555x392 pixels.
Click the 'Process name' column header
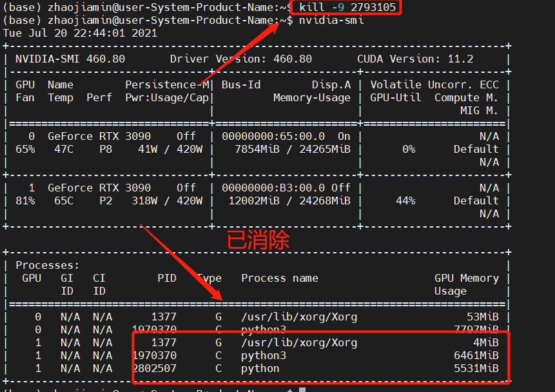pos(280,278)
